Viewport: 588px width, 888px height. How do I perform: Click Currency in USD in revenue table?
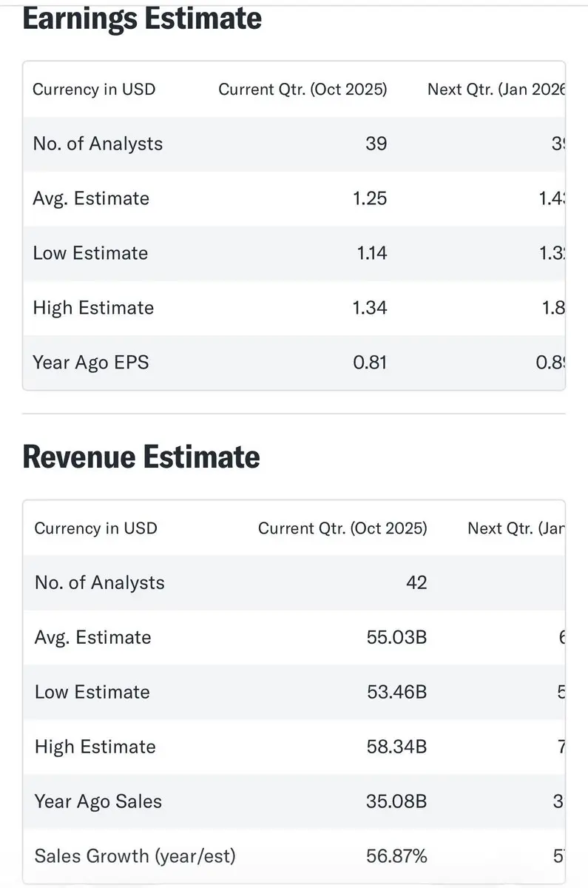(95, 528)
